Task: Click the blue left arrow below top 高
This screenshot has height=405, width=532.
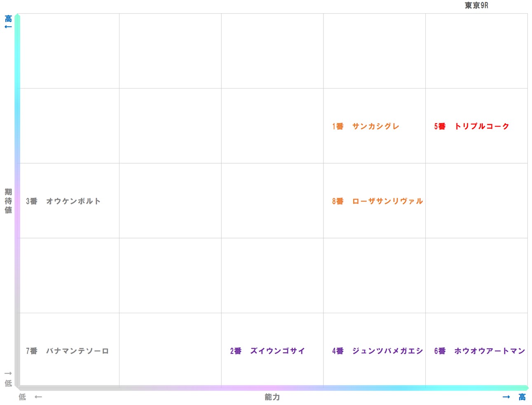Action: 8,27
